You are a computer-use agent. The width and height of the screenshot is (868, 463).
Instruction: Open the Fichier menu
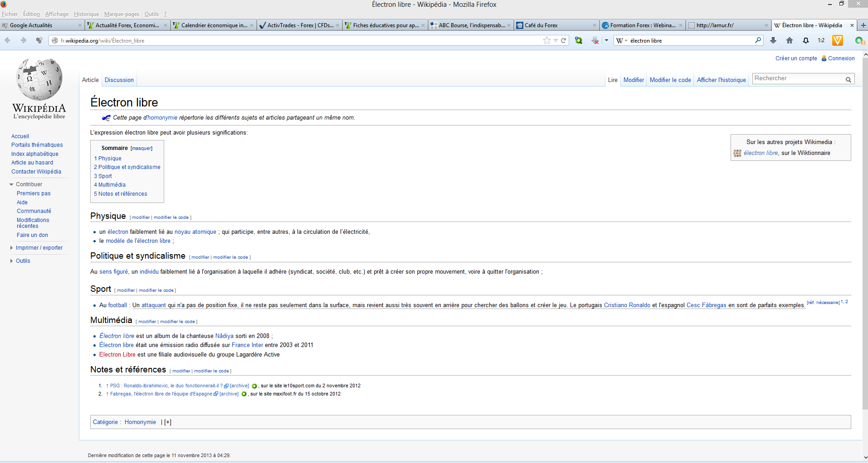10,14
